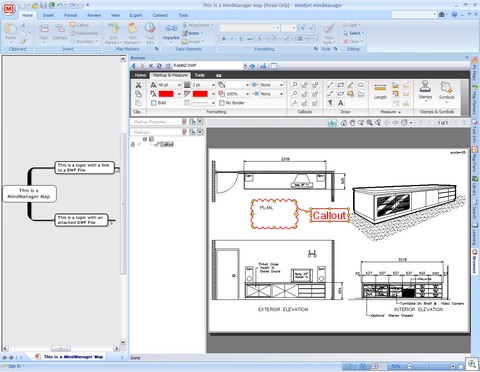This screenshot has width=480, height=372.
Task: Open the Export ribbon tab
Action: pos(136,15)
